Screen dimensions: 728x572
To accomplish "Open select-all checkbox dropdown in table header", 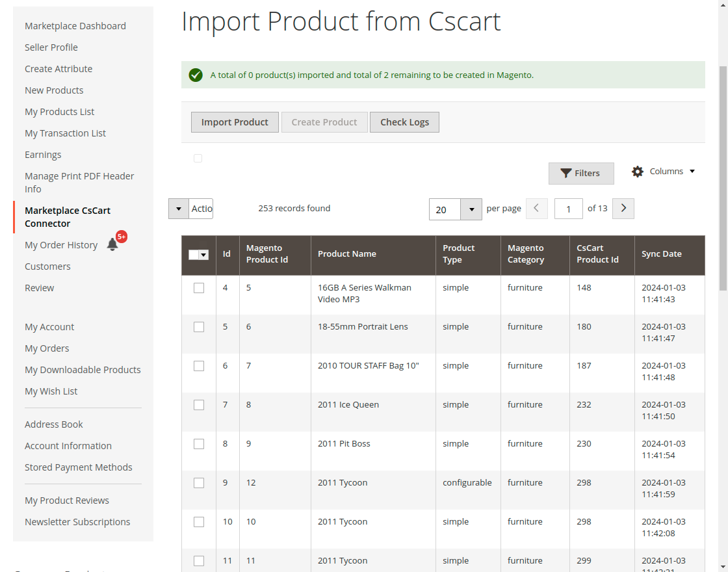I will (203, 255).
